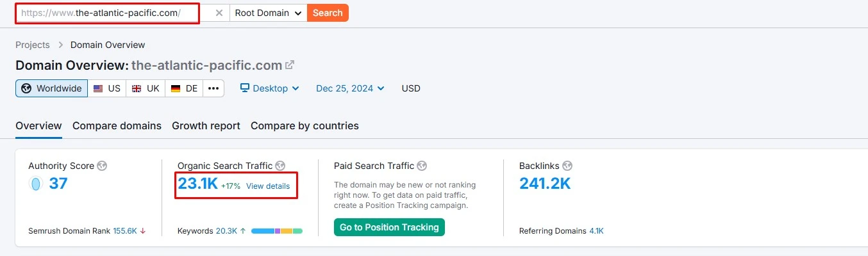The height and width of the screenshot is (256, 868).
Task: Click globe icon next to Backlinks
Action: coord(567,166)
